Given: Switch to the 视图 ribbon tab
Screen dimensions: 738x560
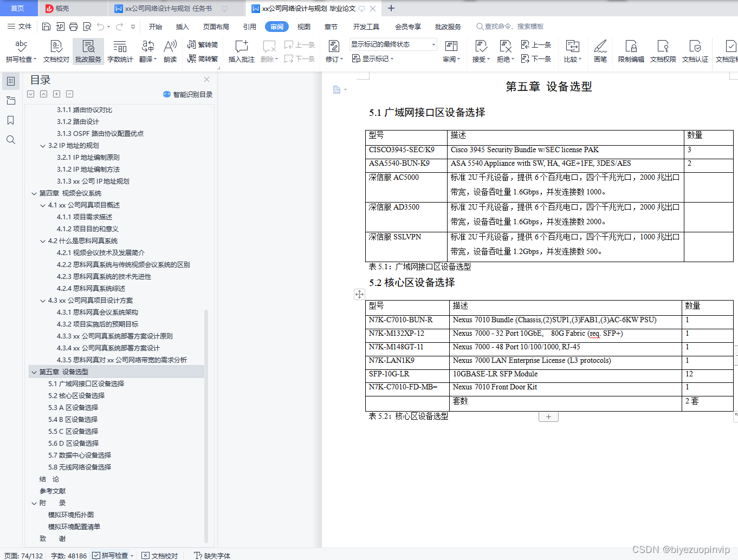Looking at the screenshot, I should pyautogui.click(x=304, y=26).
